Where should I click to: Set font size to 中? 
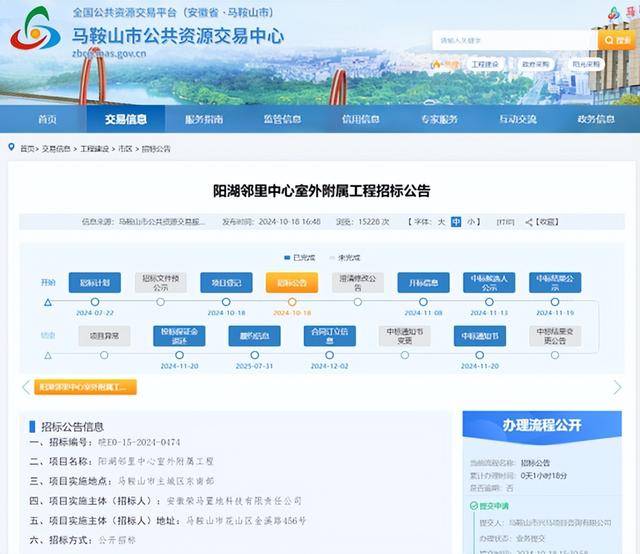coord(456,222)
